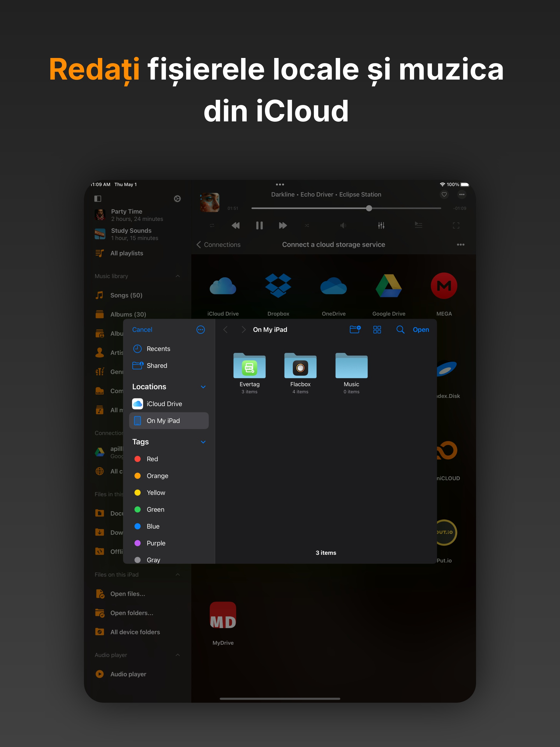Viewport: 560px width, 747px height.
Task: Search files in picker
Action: (x=400, y=329)
